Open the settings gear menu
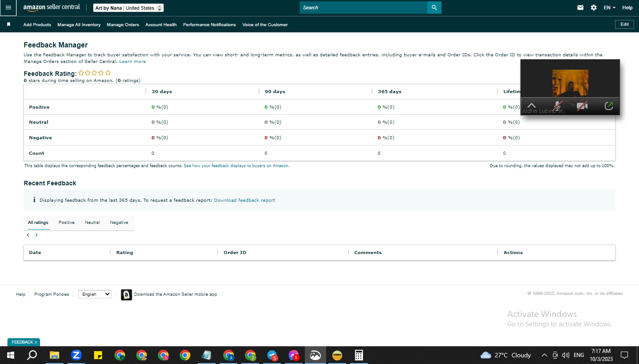Image resolution: width=639 pixels, height=364 pixels. (594, 8)
